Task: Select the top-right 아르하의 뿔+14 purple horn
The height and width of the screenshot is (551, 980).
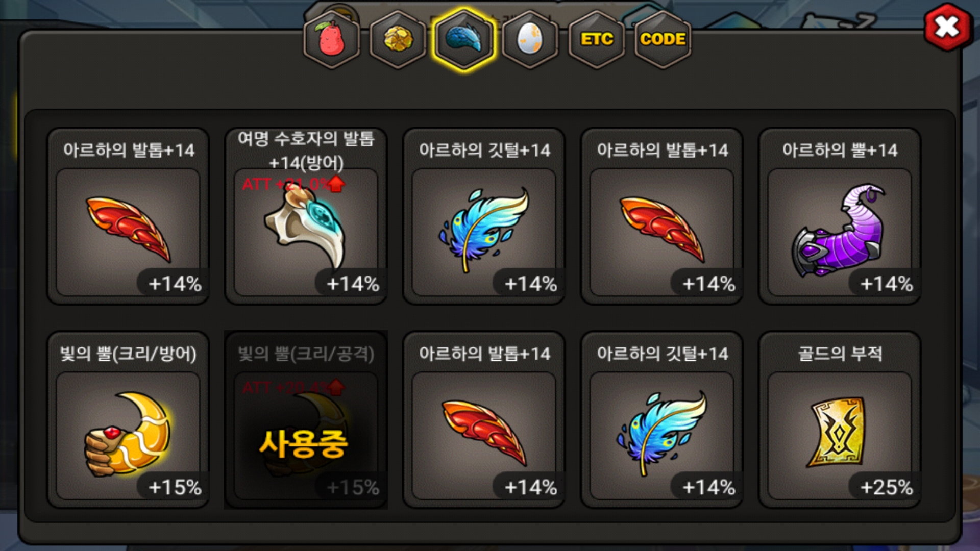Action: pos(840,216)
